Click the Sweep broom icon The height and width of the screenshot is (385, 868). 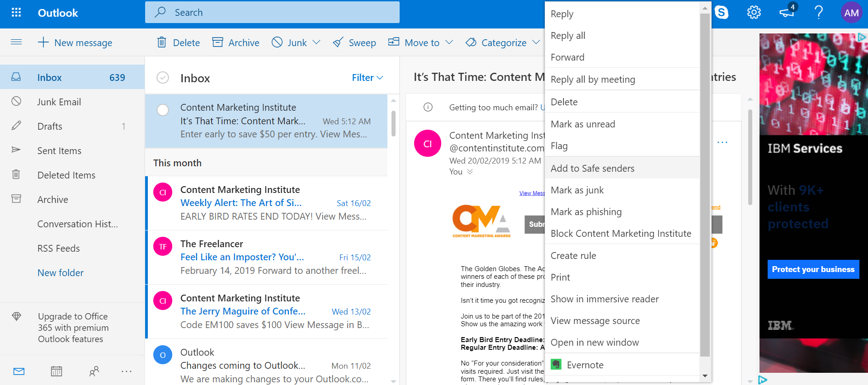pyautogui.click(x=338, y=42)
